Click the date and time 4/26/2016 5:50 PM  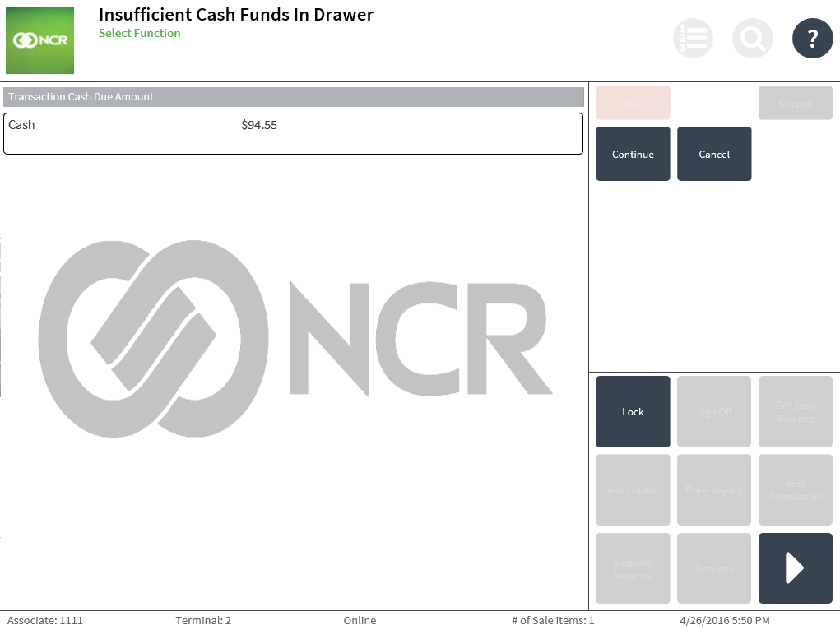725,620
